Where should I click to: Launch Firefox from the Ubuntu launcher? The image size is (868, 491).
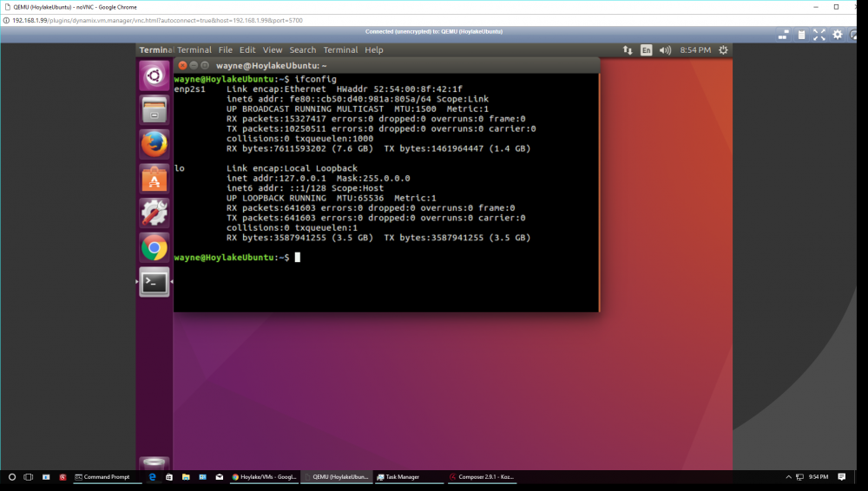tap(154, 144)
